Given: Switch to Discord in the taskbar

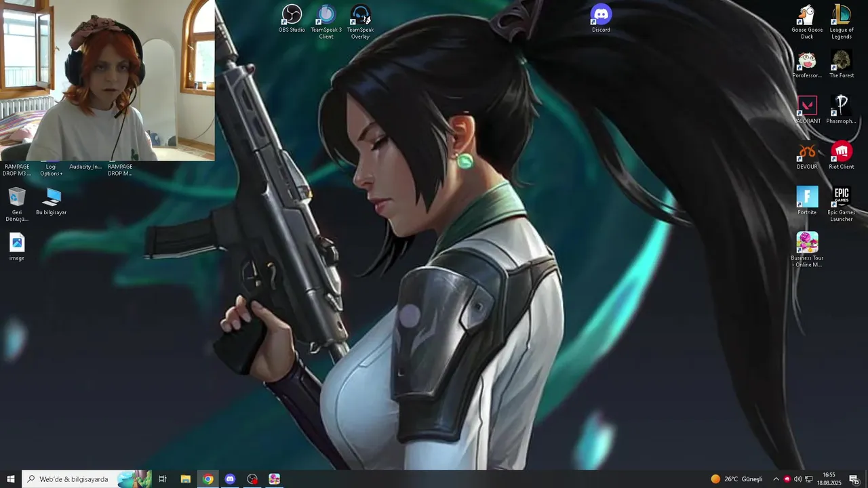Looking at the screenshot, I should 231,479.
